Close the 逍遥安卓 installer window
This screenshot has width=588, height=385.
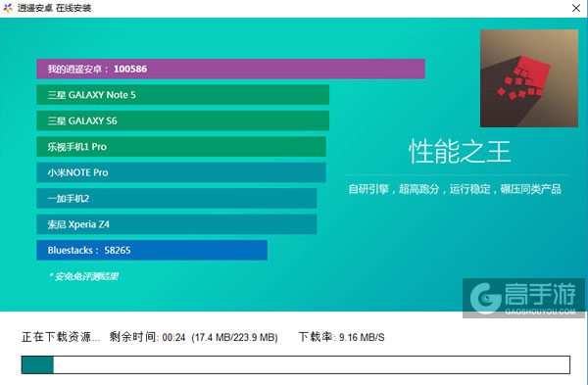[x=576, y=8]
